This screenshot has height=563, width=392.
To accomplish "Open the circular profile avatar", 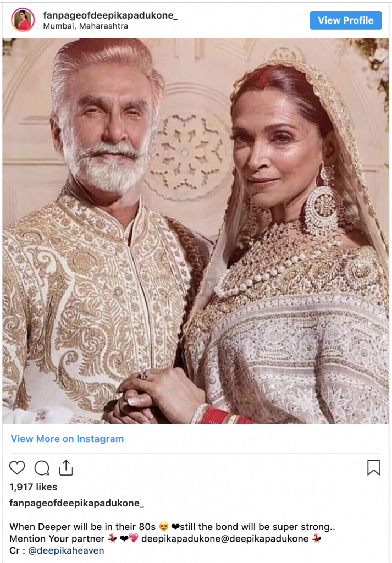I will (x=23, y=20).
